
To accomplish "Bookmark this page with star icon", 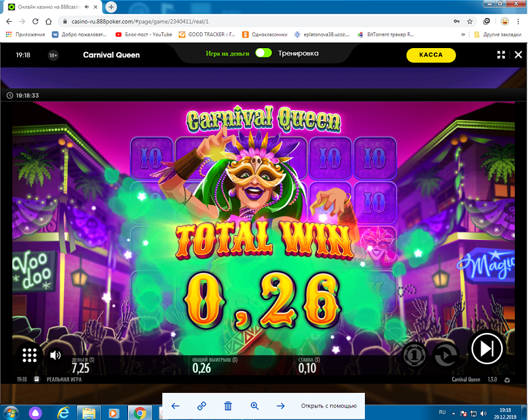I will pos(470,22).
